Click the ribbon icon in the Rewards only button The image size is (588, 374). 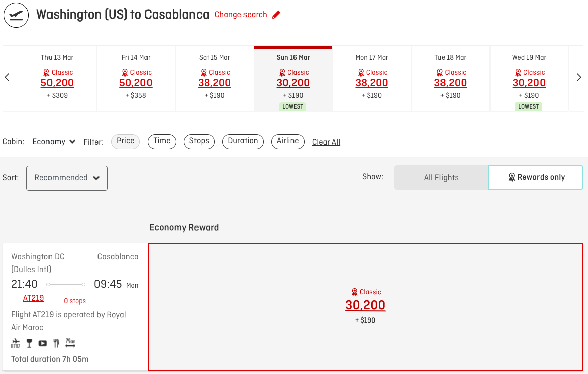click(512, 177)
